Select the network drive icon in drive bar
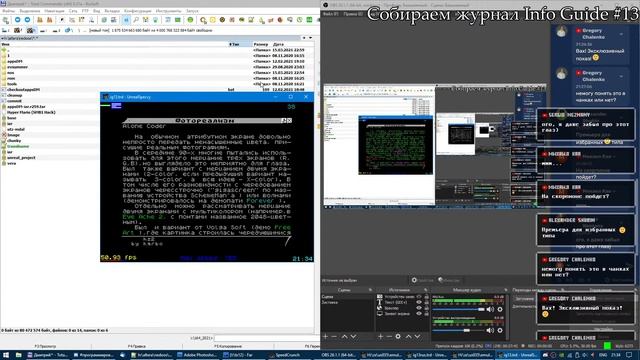 [68, 30]
